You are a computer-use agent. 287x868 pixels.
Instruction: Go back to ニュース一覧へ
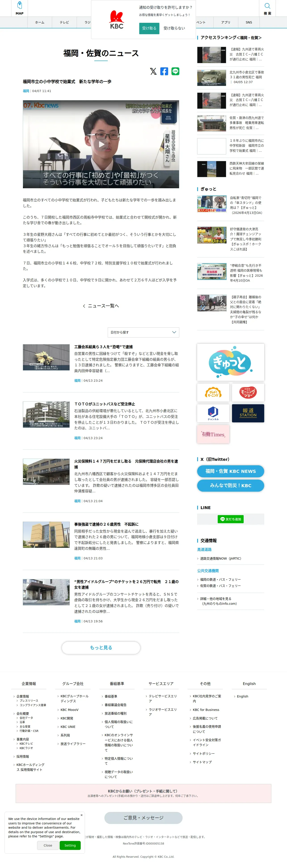[101, 306]
